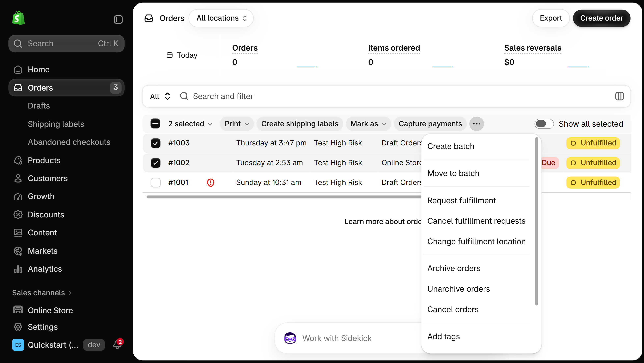Select Archive orders menu item
Image resolution: width=644 pixels, height=363 pixels.
[477, 268]
